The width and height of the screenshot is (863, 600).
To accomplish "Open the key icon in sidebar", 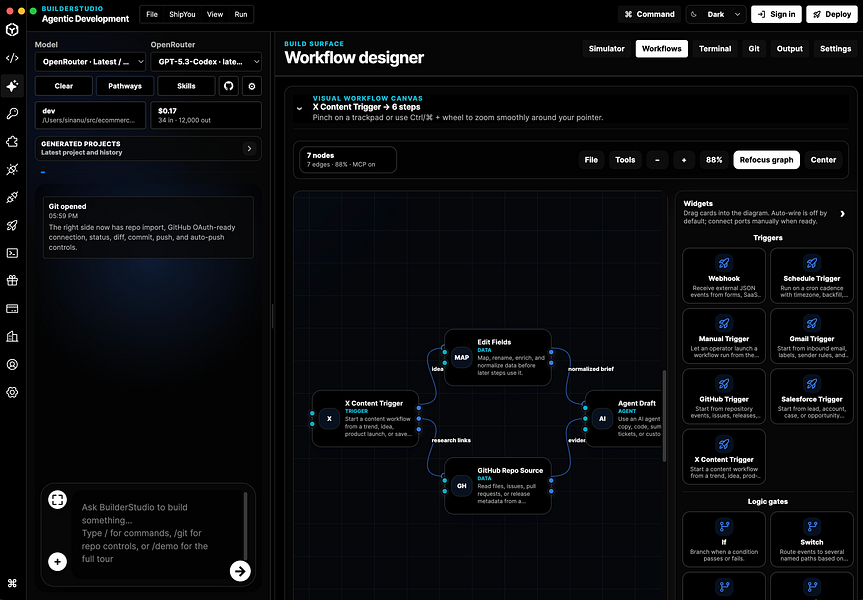I will pos(12,113).
